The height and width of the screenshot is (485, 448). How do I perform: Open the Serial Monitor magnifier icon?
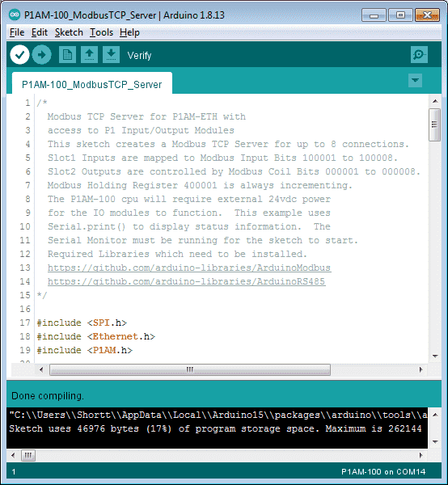click(419, 55)
